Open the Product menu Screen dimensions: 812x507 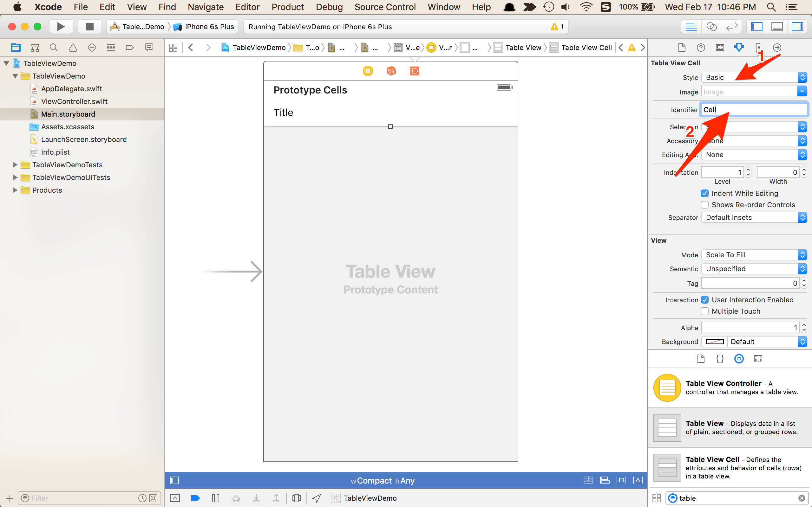coord(288,7)
